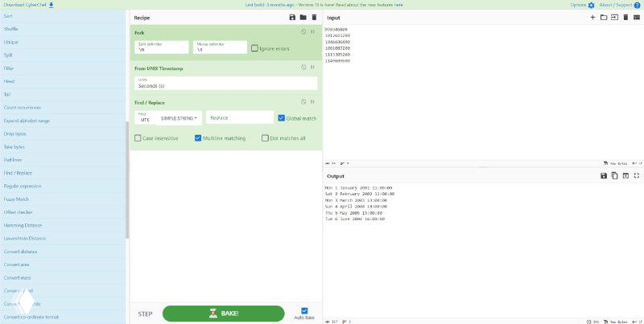
Task: Disable the Fork operation
Action: [303, 31]
